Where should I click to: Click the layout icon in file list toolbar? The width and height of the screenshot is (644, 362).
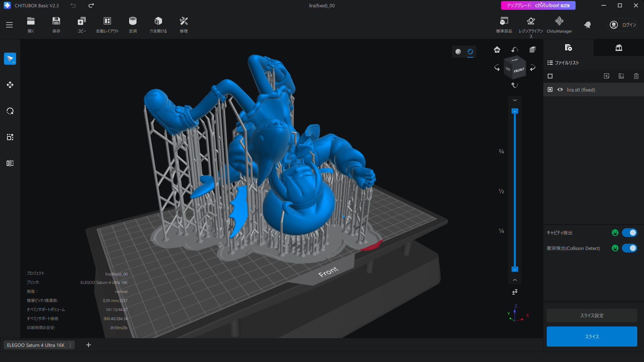point(621,76)
